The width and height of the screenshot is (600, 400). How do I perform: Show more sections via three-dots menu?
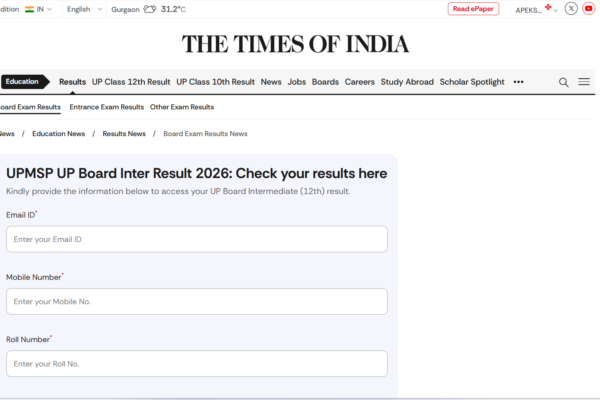[518, 82]
